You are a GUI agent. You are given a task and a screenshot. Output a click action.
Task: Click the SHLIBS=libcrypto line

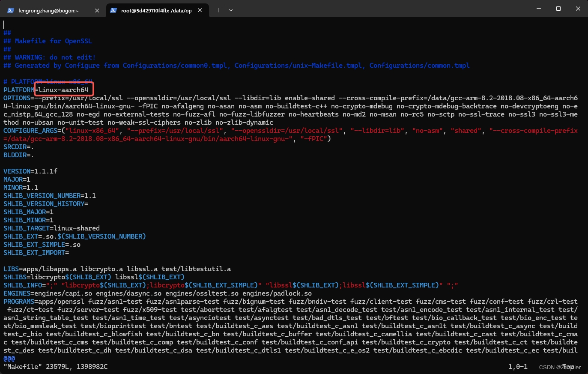[x=94, y=277]
